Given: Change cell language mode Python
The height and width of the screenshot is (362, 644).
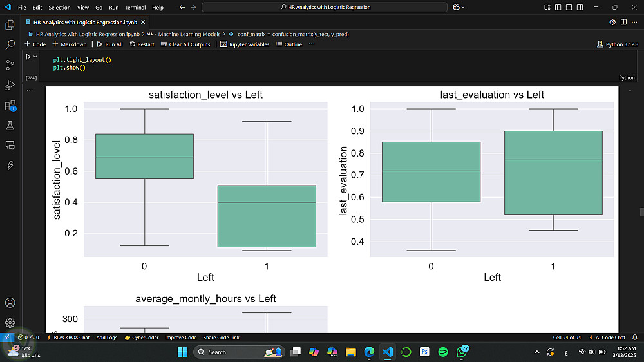Looking at the screenshot, I should pyautogui.click(x=627, y=78).
